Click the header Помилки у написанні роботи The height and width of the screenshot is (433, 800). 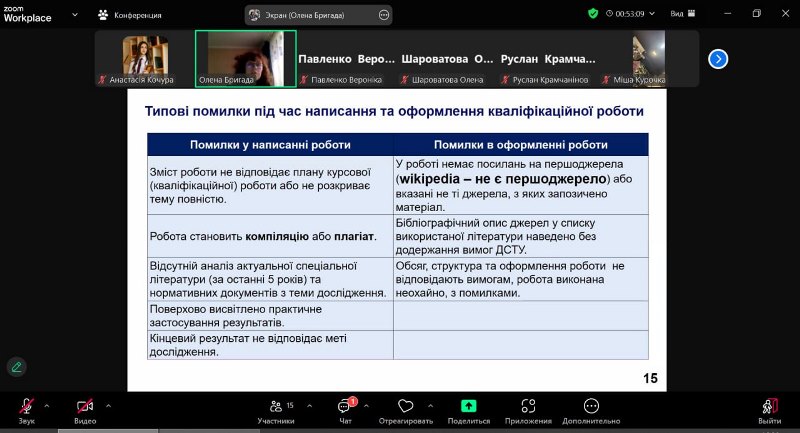point(270,145)
